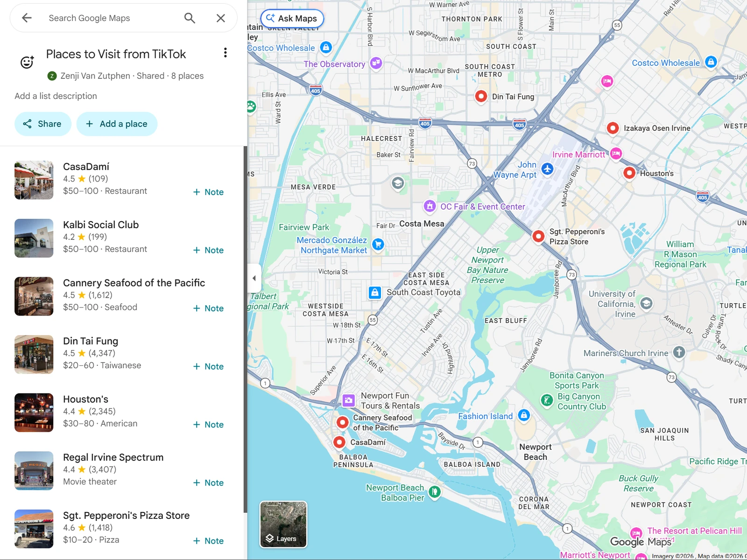Click the UC Irvine university icon

(646, 303)
